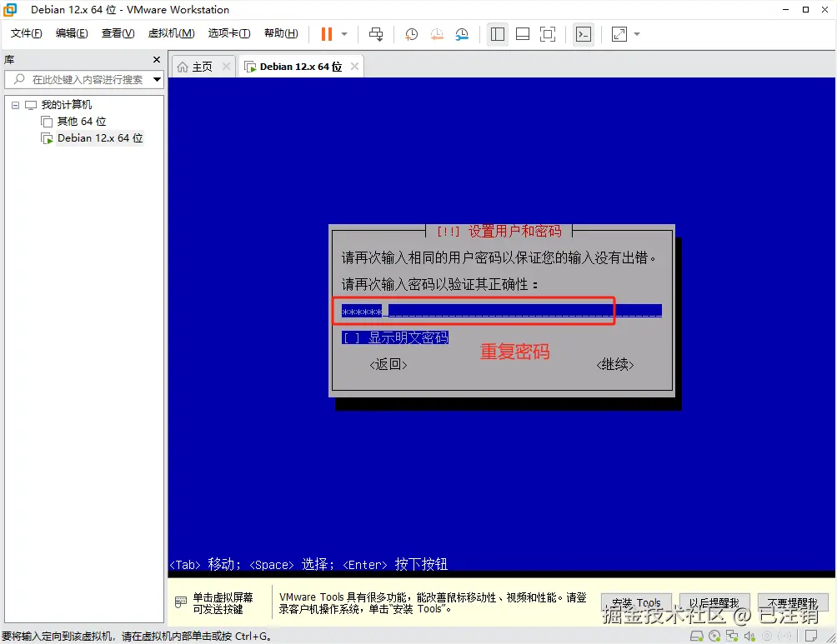
Task: Select the <继续> button in the installer
Action: [615, 364]
